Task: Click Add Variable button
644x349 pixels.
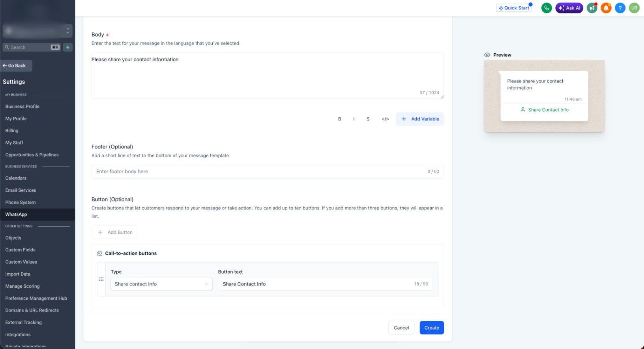Action: (x=420, y=119)
